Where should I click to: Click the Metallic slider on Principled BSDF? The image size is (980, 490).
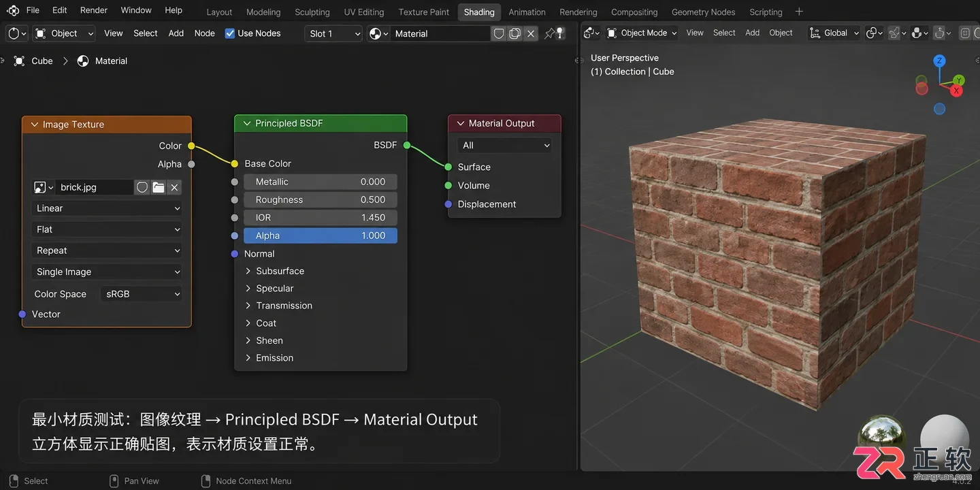pyautogui.click(x=321, y=182)
